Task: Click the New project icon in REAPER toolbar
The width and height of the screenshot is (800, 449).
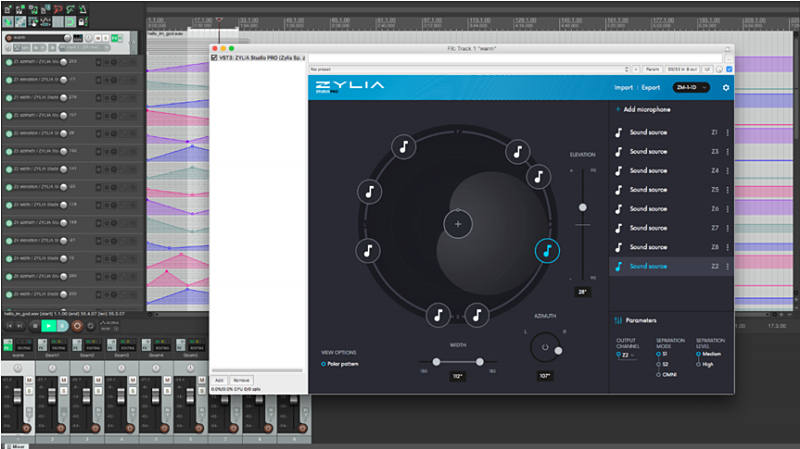Action: (8, 9)
